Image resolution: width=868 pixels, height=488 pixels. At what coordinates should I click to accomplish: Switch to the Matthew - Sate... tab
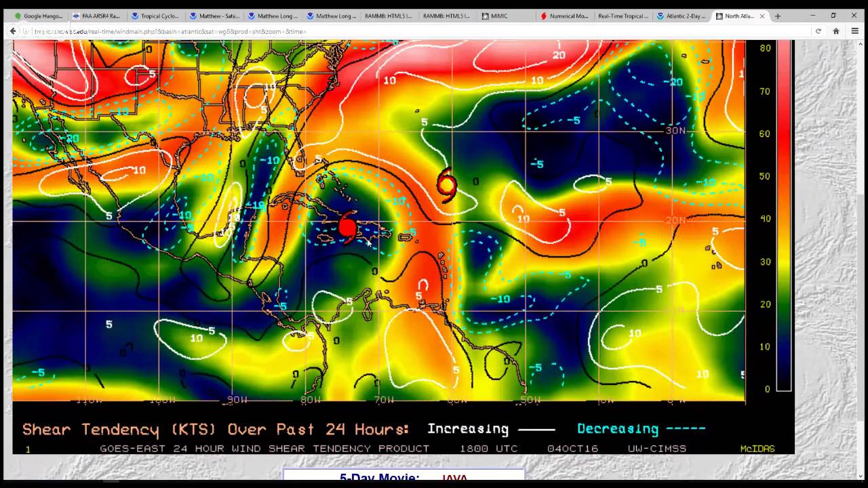tap(214, 16)
